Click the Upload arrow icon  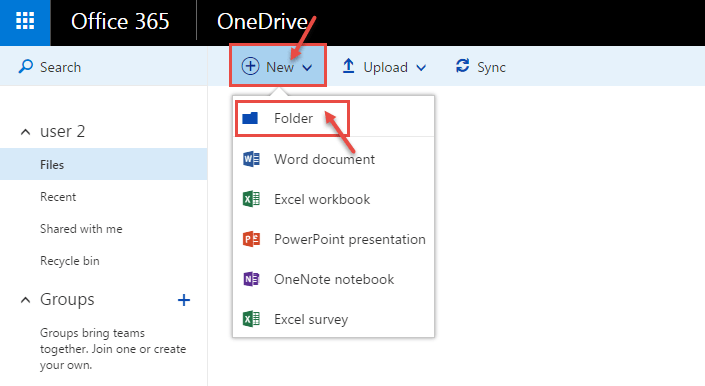click(348, 66)
